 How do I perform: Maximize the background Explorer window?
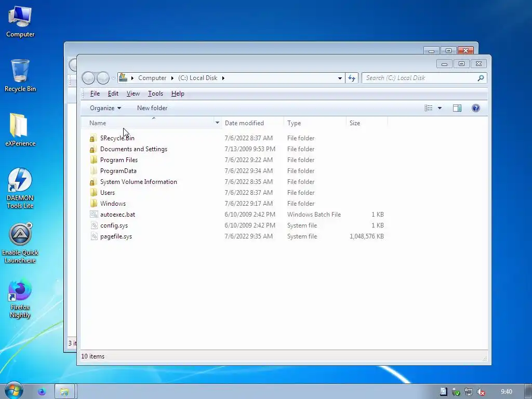pyautogui.click(x=448, y=50)
